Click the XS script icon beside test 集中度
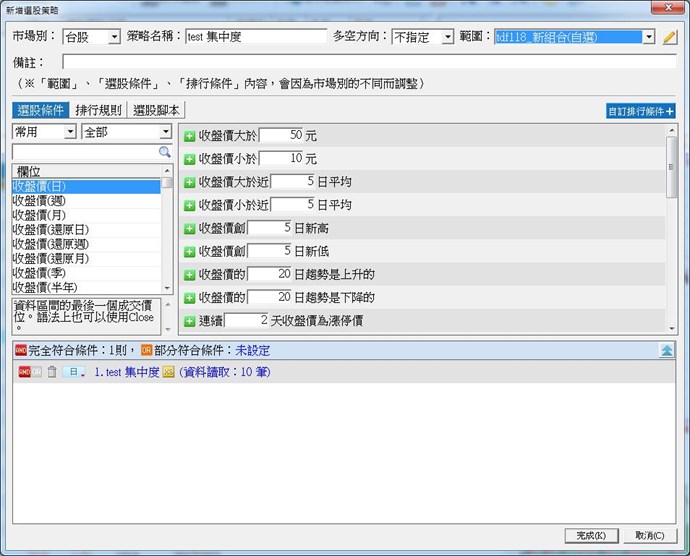Image resolution: width=690 pixels, height=556 pixels. (168, 372)
